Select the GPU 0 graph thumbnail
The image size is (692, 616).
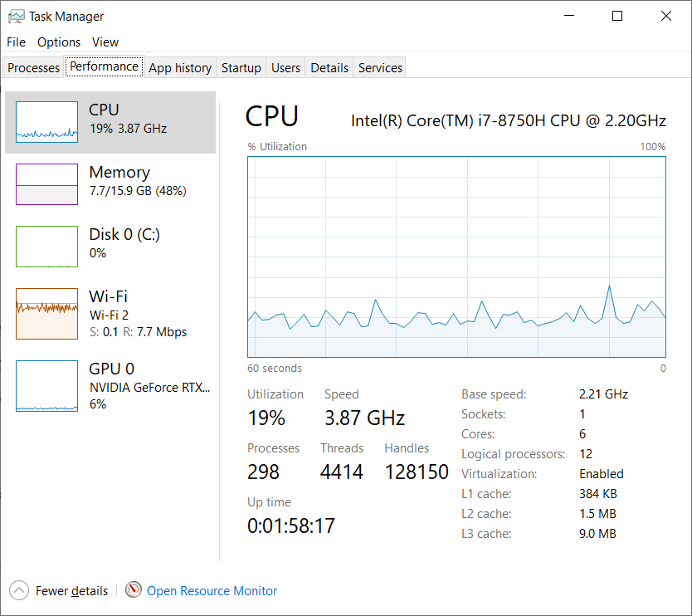click(46, 386)
